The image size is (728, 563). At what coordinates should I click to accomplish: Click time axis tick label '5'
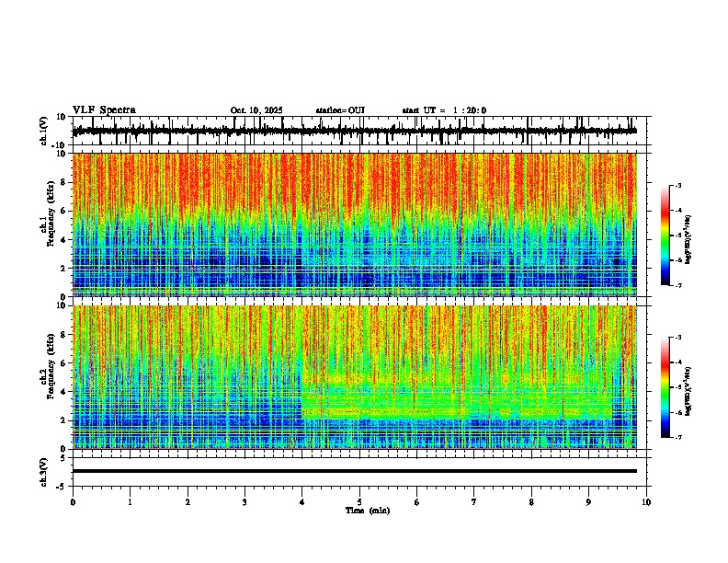359,502
